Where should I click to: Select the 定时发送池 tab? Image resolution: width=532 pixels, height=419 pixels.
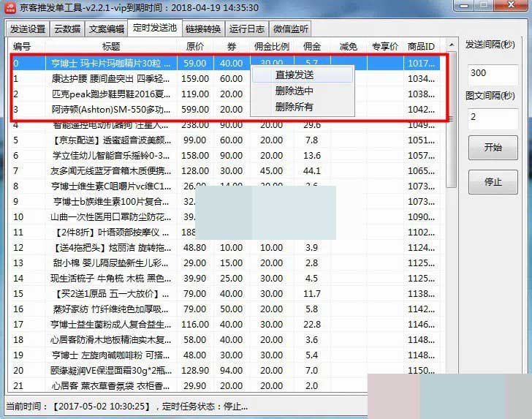[x=155, y=28]
